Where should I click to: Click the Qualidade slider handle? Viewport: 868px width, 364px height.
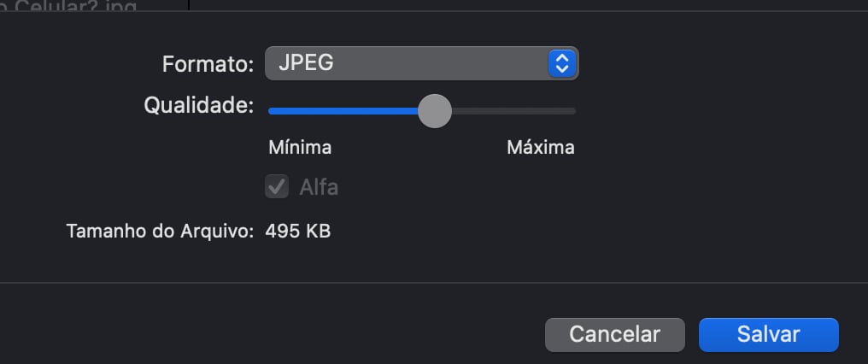coord(435,111)
